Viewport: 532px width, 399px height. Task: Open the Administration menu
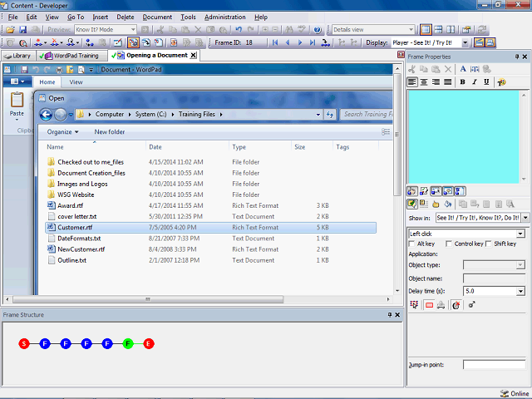pyautogui.click(x=225, y=17)
